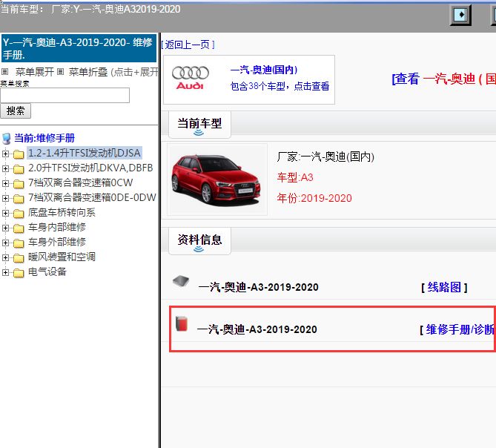The height and width of the screenshot is (448, 496).
Task: Click the blue icon beside 当前:维修手册
Action: tap(7, 139)
